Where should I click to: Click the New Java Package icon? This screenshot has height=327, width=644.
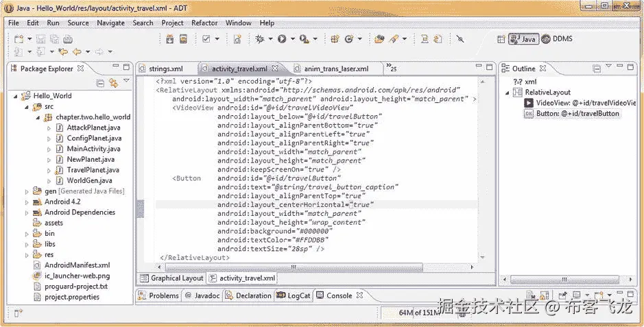(335, 39)
